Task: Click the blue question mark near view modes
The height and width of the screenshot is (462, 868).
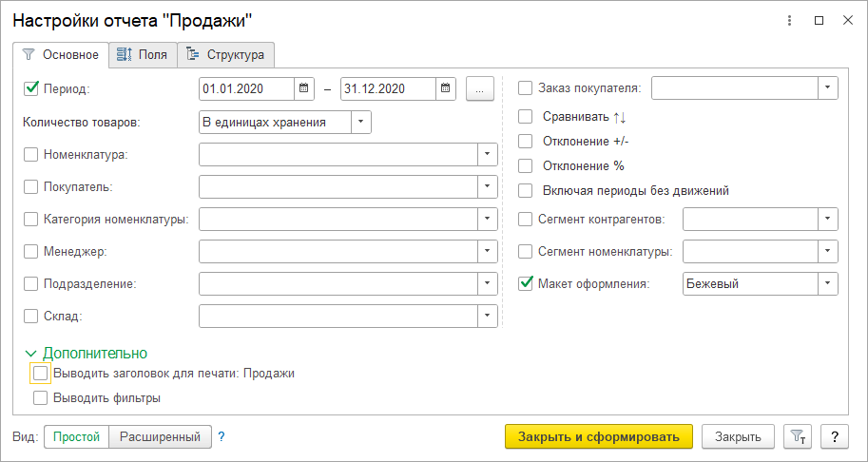Action: (222, 436)
